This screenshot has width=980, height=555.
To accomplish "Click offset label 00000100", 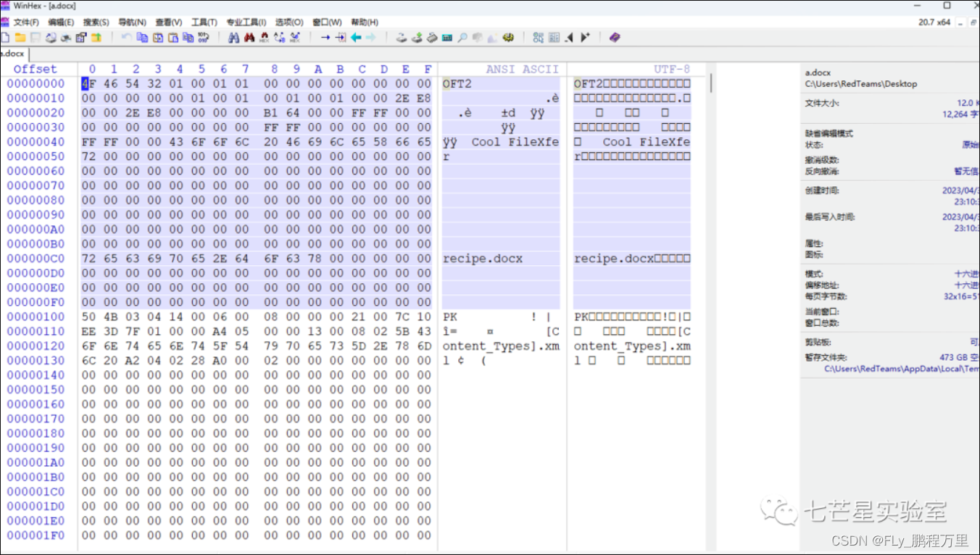I will (36, 317).
